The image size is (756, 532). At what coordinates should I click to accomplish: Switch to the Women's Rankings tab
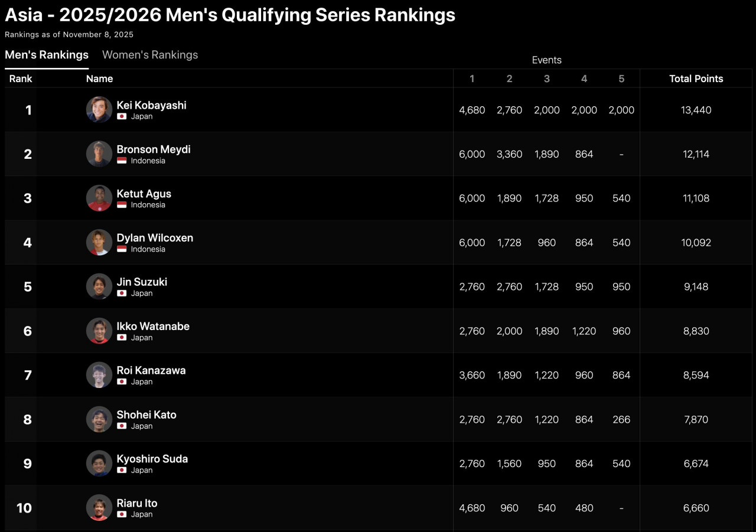point(150,55)
